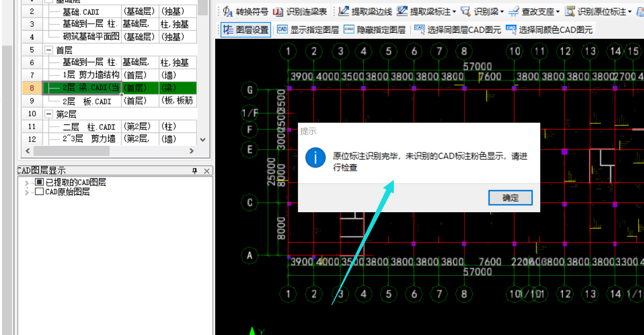The image size is (644, 335).
Task: Select the 基础.CADI drawing row
Action: tap(81, 11)
